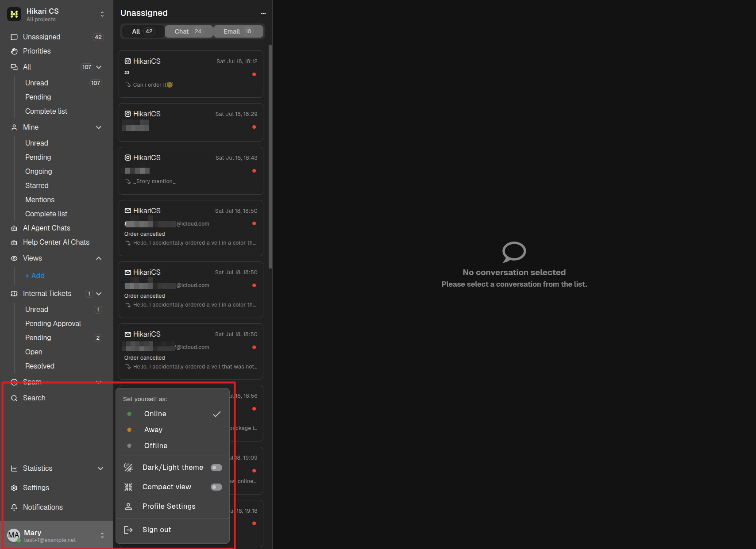The height and width of the screenshot is (549, 756).
Task: Click the Statistics chart icon
Action: 14,468
